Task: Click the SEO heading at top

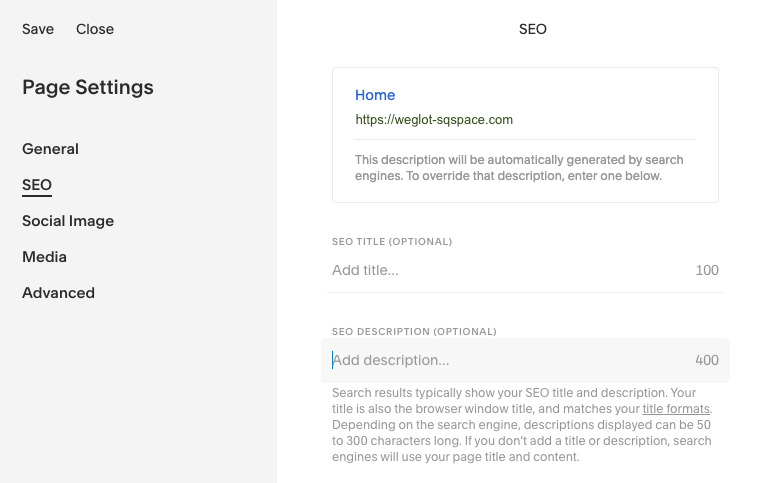Action: click(532, 29)
